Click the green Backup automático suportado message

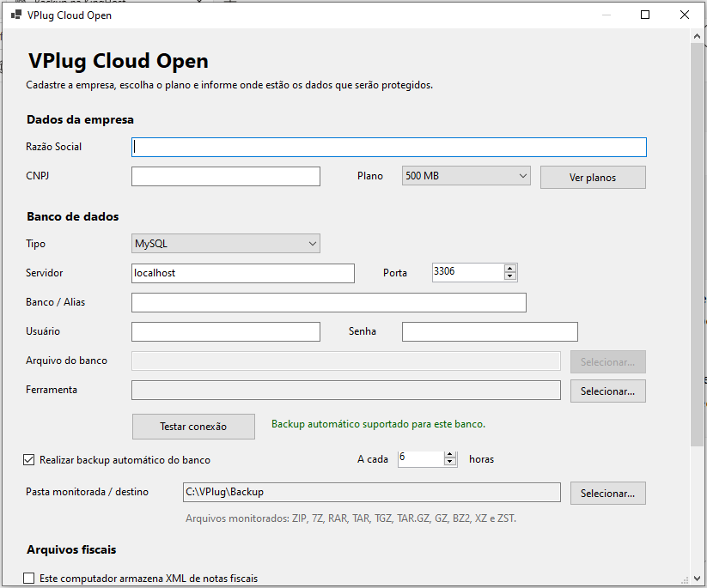coord(378,424)
